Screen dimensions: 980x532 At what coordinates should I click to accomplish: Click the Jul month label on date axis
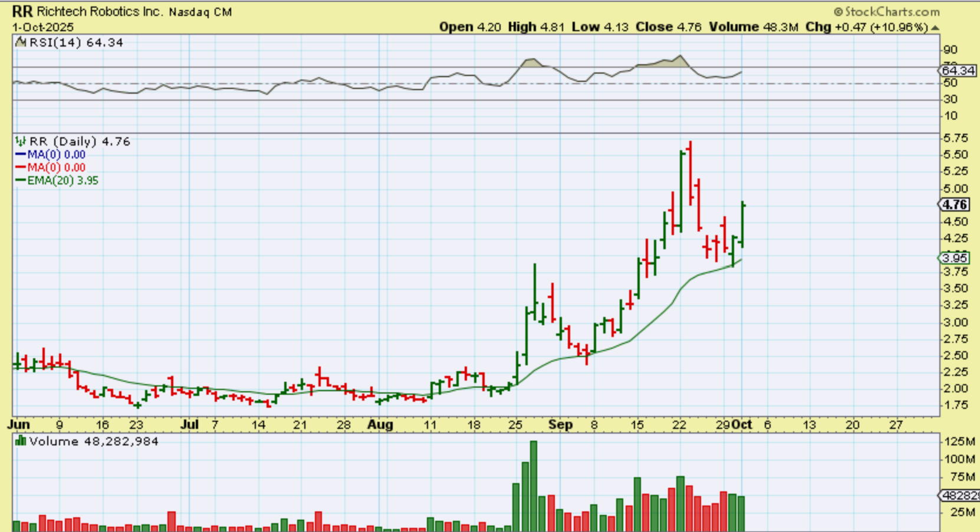(189, 425)
